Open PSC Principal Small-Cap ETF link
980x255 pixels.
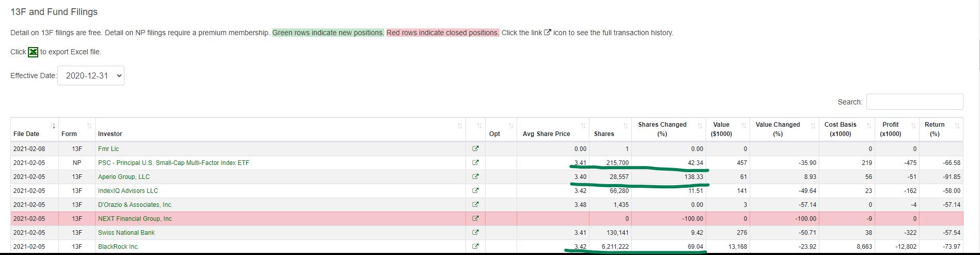[174, 163]
